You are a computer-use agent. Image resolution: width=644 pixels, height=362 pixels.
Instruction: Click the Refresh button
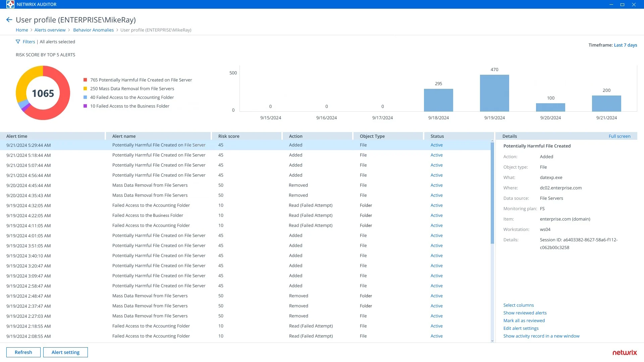(x=23, y=352)
